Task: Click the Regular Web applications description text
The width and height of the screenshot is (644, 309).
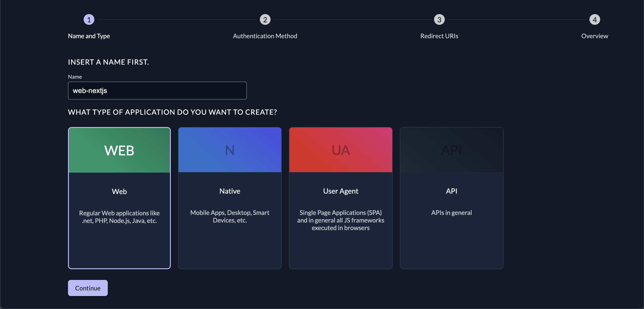Action: (x=119, y=217)
